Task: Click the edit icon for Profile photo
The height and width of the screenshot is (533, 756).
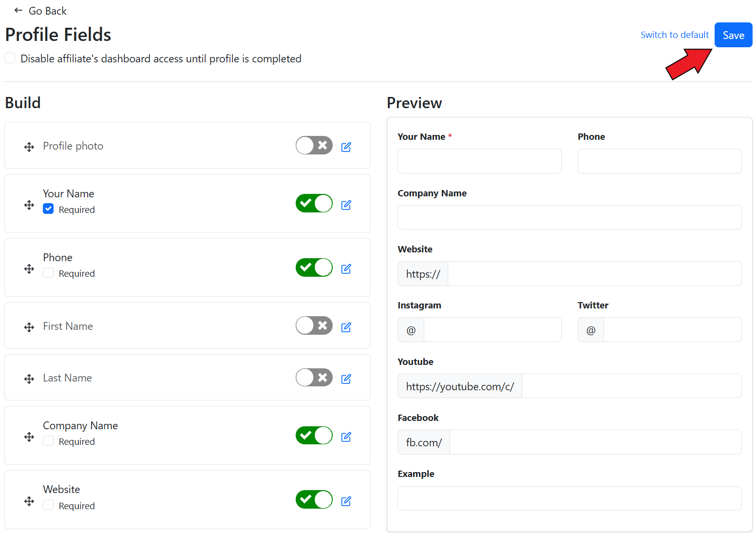Action: (x=346, y=147)
